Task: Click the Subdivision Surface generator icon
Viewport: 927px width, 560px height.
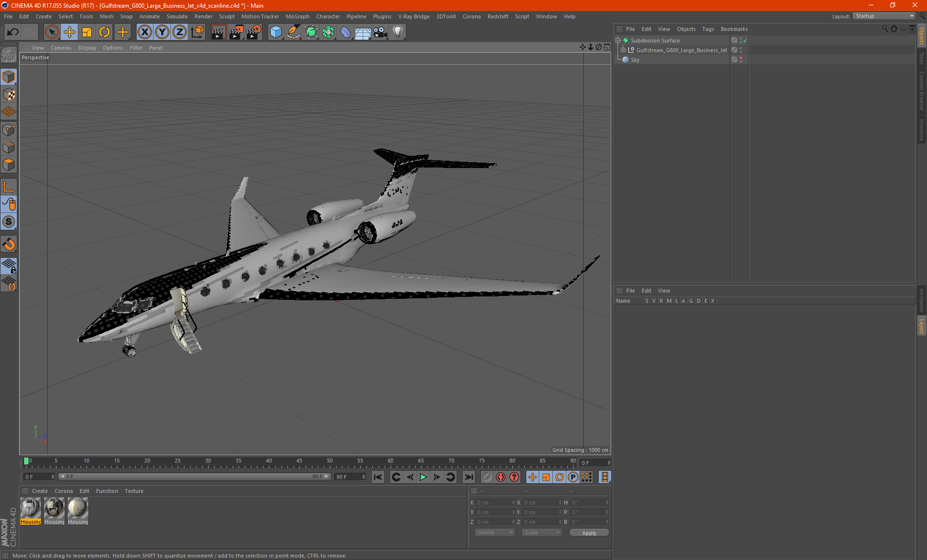Action: pyautogui.click(x=311, y=32)
